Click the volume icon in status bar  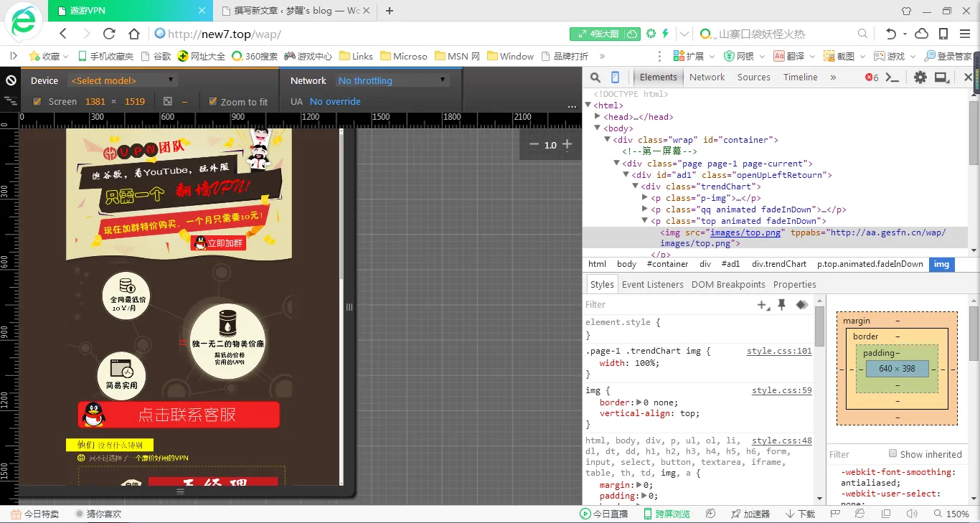tap(912, 514)
